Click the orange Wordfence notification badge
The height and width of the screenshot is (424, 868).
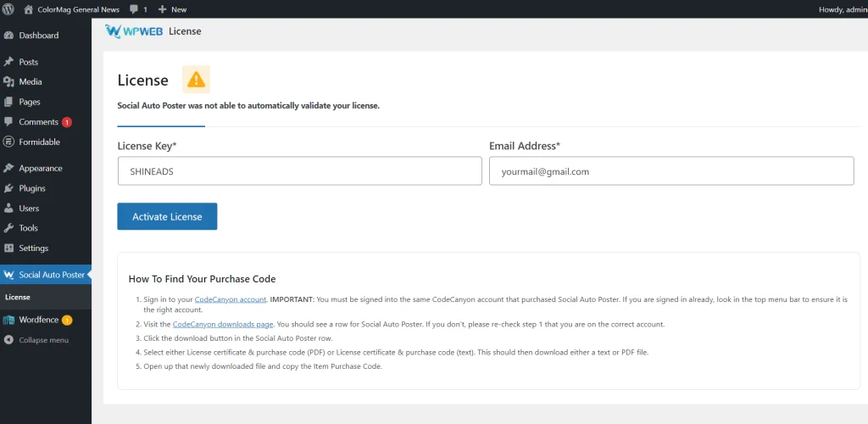[67, 320]
